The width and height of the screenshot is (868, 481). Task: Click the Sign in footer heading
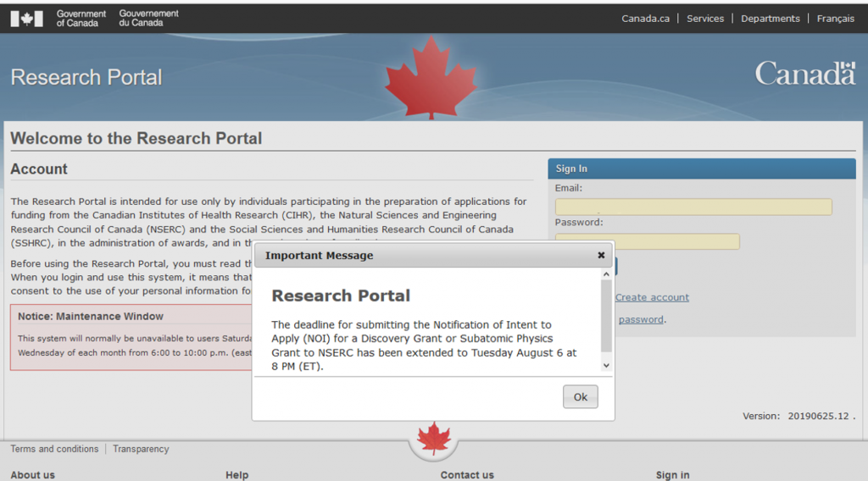[x=672, y=475]
